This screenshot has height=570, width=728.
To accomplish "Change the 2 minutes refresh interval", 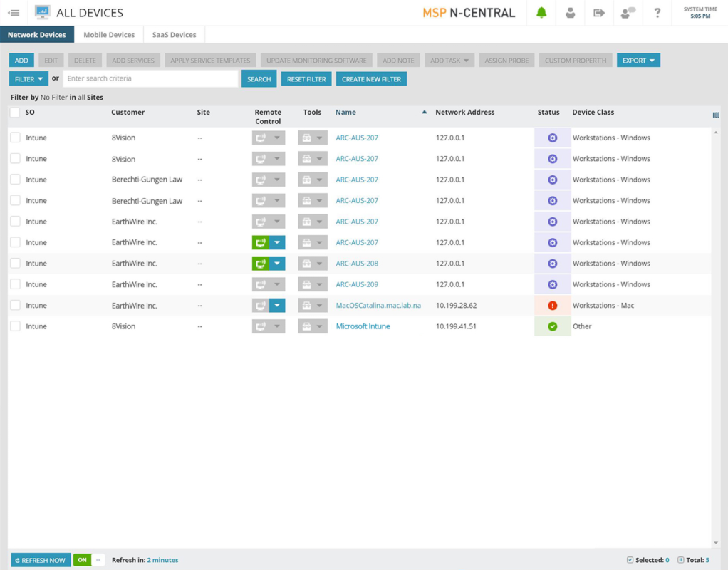I will 162,560.
